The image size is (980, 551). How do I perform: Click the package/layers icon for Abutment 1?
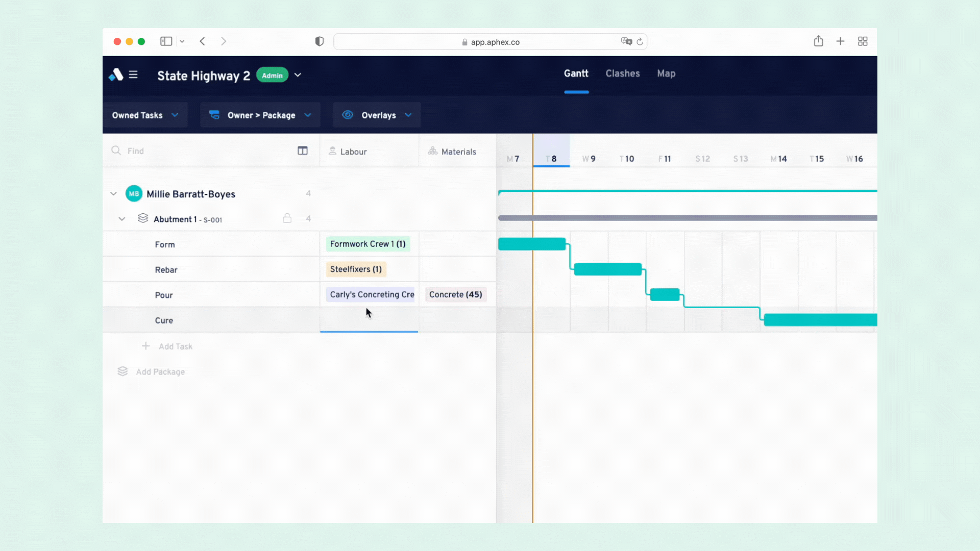pyautogui.click(x=143, y=219)
